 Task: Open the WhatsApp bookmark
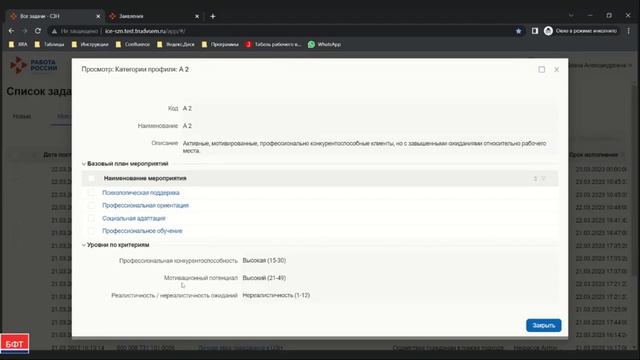click(324, 44)
